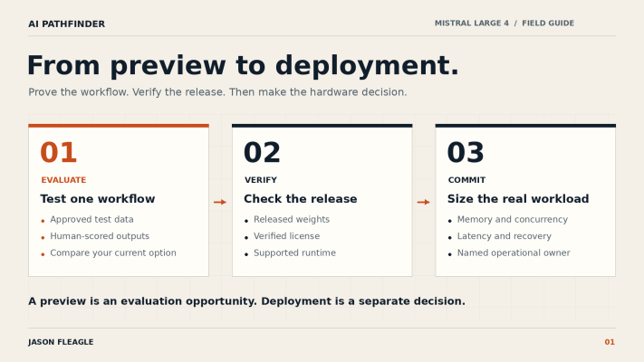Click the orange page number 01 in footer
The height and width of the screenshot is (362, 644).
coord(610,342)
